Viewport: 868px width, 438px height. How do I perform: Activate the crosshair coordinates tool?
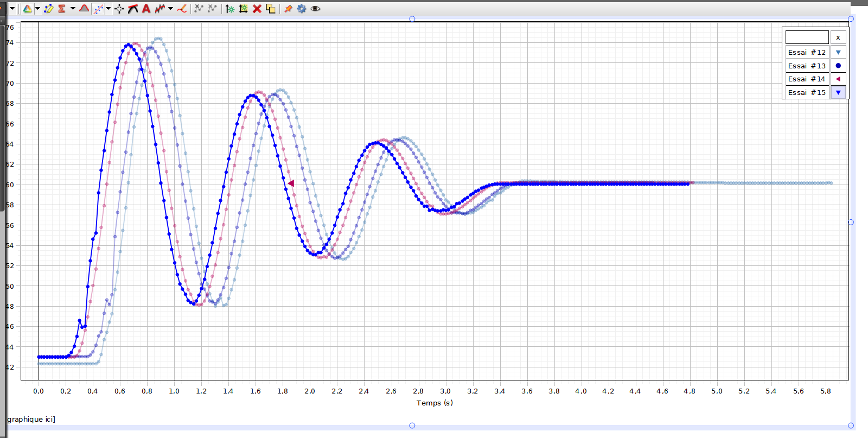click(119, 9)
